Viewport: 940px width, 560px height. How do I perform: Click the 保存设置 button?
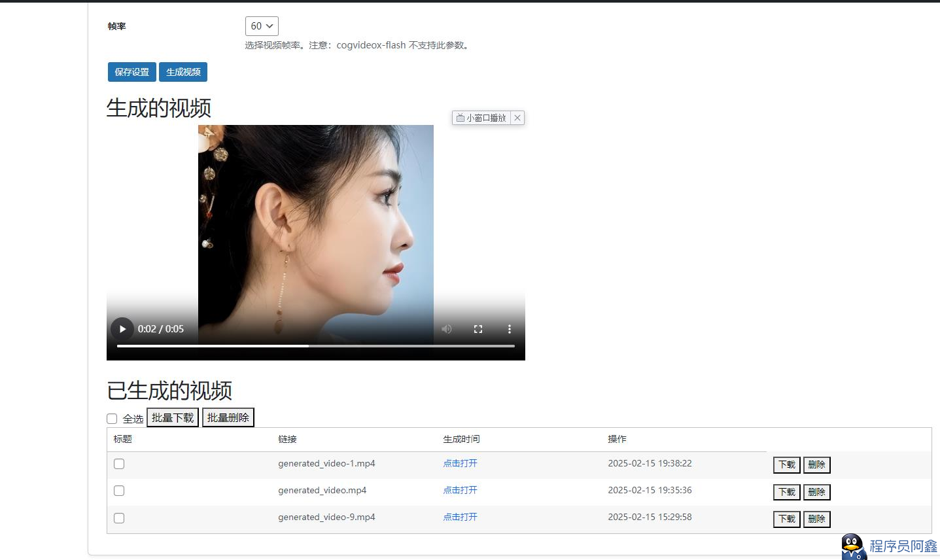[x=132, y=72]
